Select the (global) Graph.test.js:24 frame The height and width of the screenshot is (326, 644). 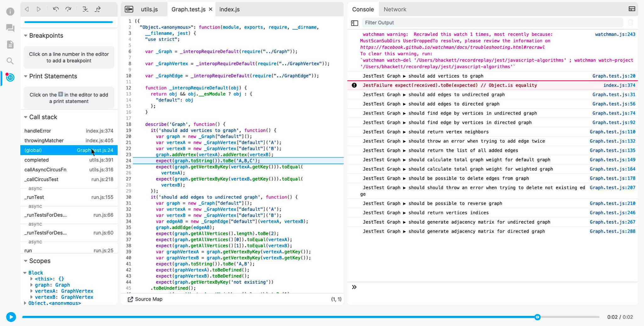[x=69, y=150]
